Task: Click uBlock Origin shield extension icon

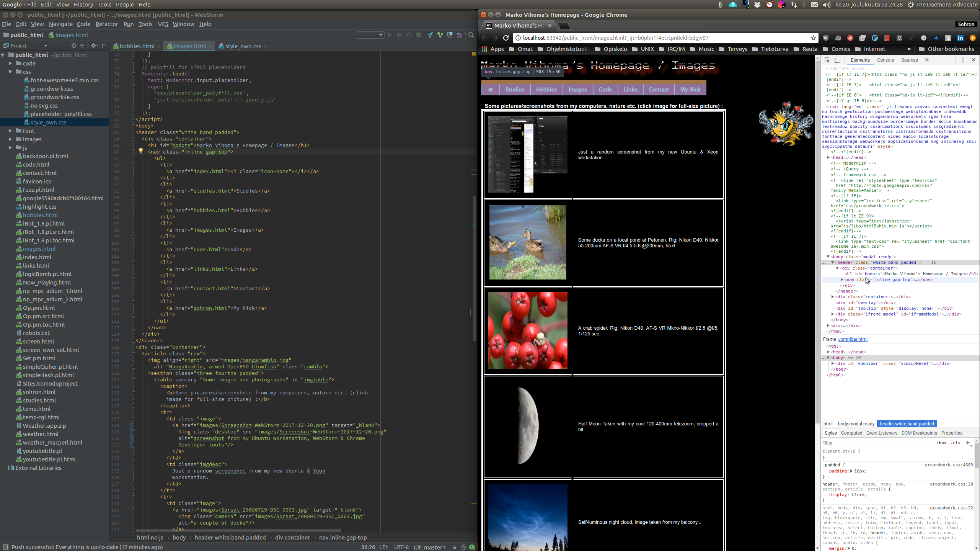Action: [x=826, y=38]
